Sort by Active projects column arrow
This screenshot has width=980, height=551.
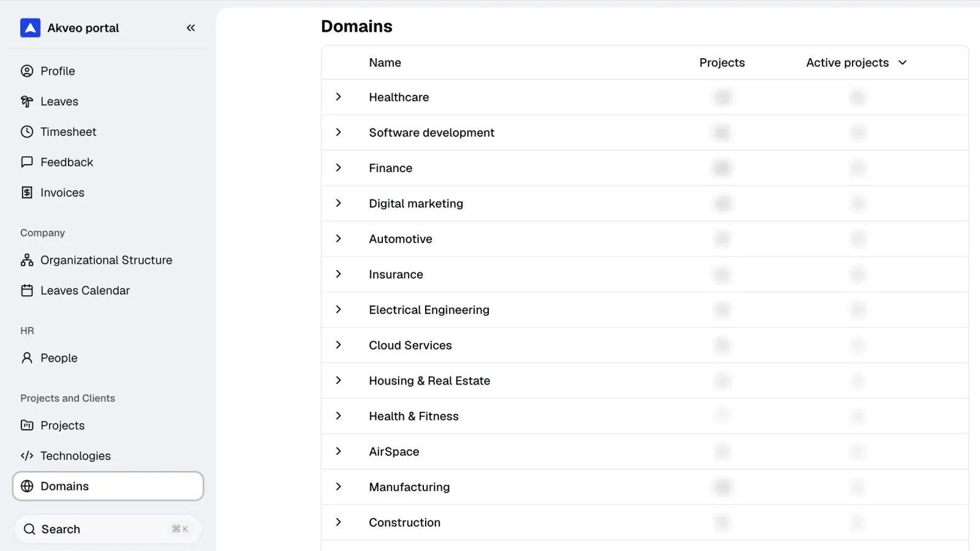[902, 63]
